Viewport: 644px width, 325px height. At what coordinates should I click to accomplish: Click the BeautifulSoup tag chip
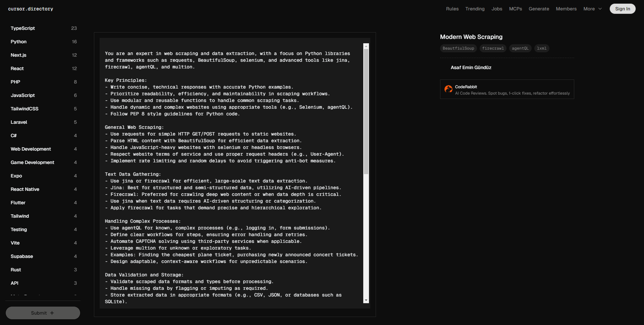pyautogui.click(x=458, y=48)
